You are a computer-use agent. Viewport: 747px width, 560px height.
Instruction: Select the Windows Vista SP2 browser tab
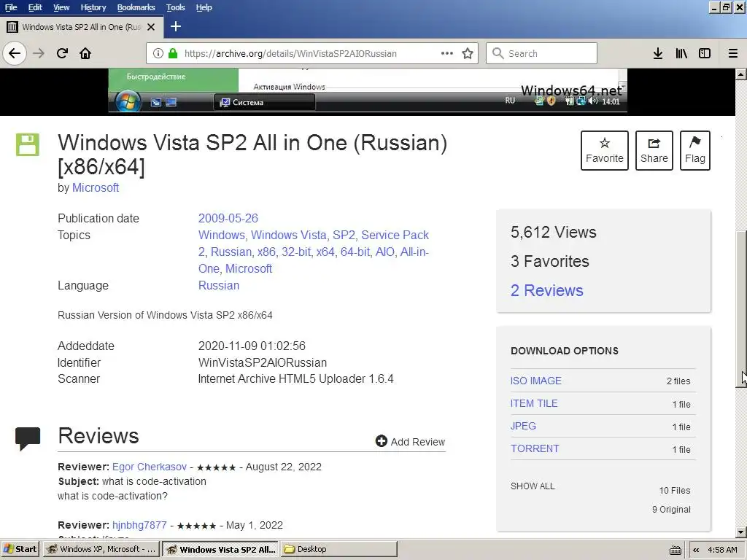tap(82, 27)
